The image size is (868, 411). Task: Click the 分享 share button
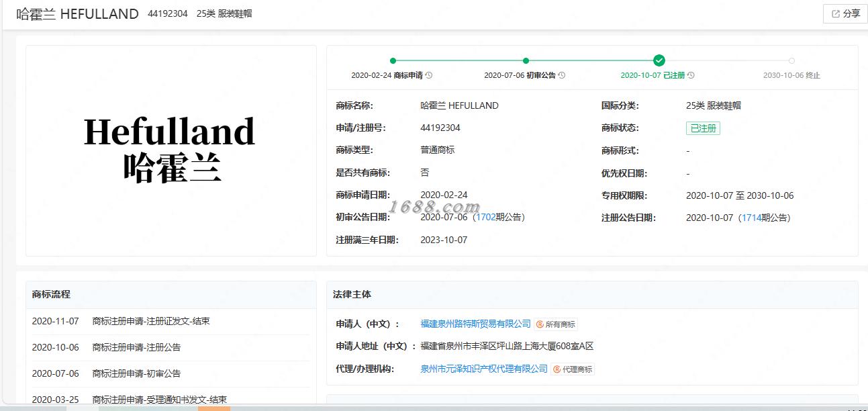[x=845, y=13]
